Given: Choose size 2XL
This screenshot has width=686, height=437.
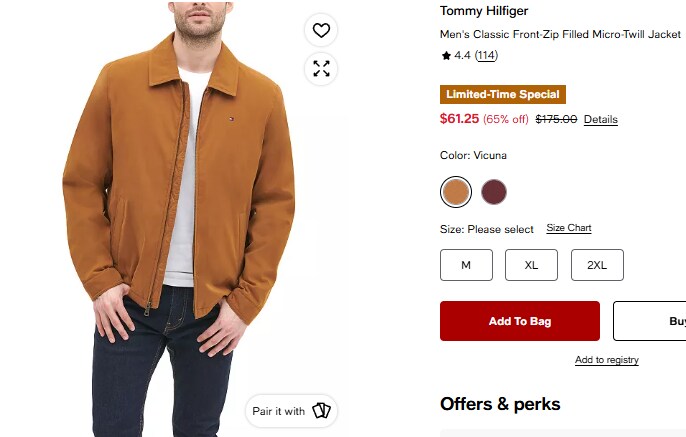Looking at the screenshot, I should (597, 265).
